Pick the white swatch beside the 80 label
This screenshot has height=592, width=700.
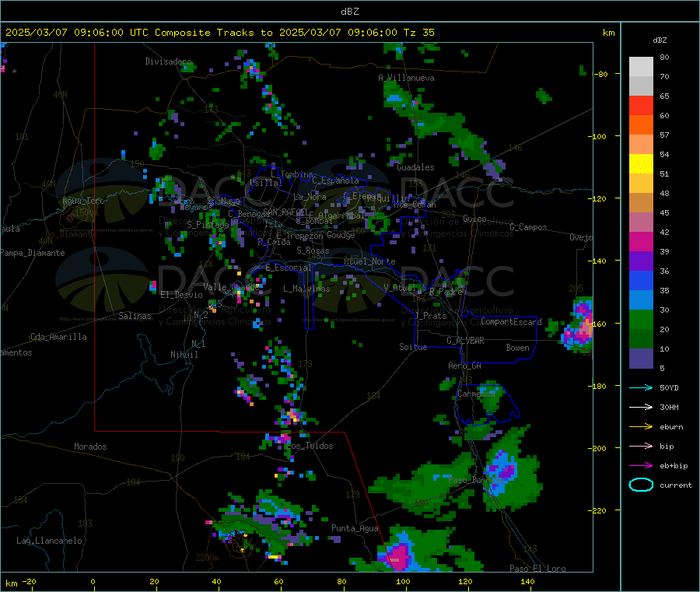pos(641,67)
